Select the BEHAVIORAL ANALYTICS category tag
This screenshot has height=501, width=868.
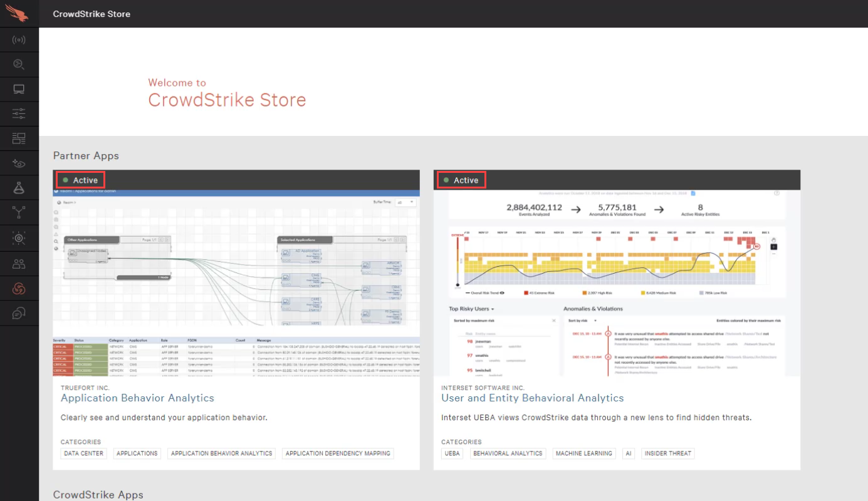pos(508,453)
